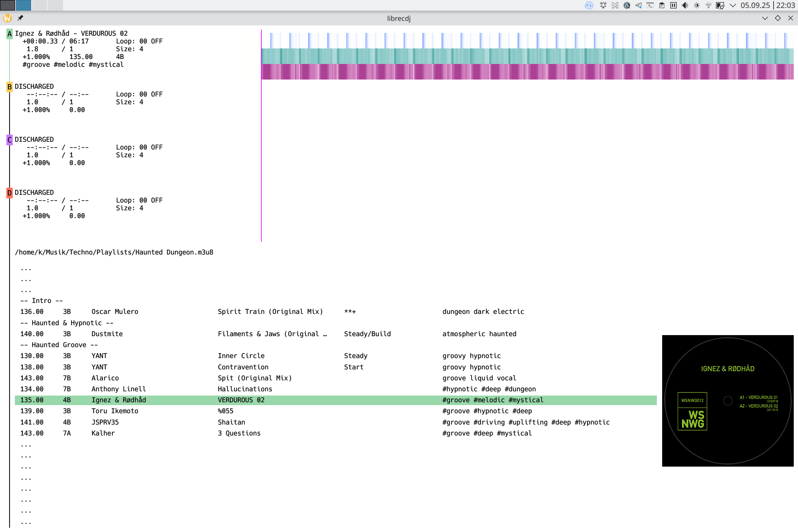Click the VERDUROUS vinyl cover art thumbnail

(728, 401)
